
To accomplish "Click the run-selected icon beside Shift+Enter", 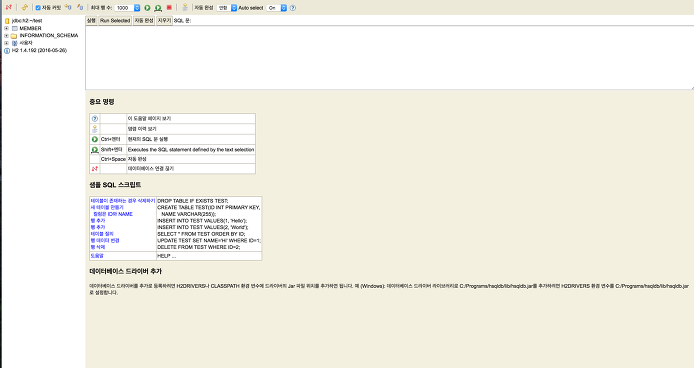I will (95, 150).
